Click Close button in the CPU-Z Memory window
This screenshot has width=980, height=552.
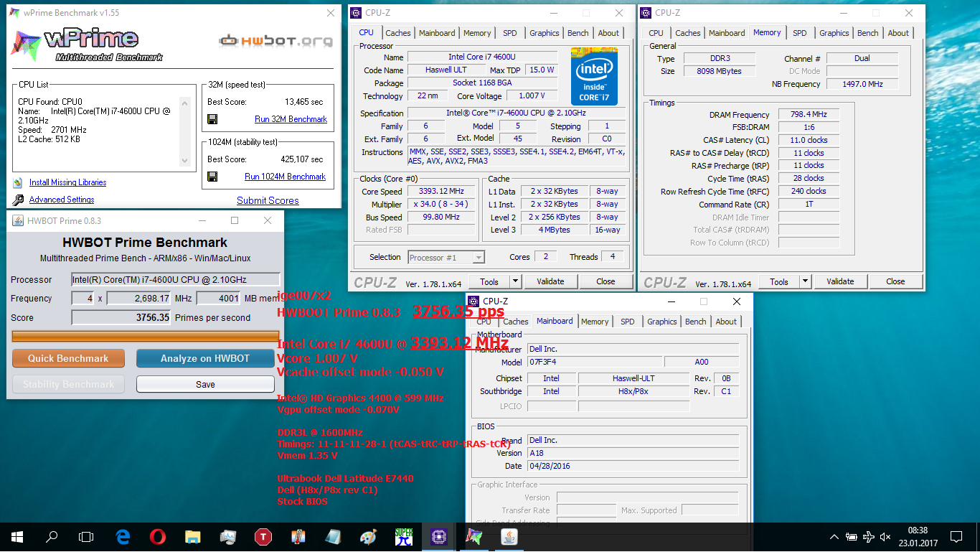895,281
